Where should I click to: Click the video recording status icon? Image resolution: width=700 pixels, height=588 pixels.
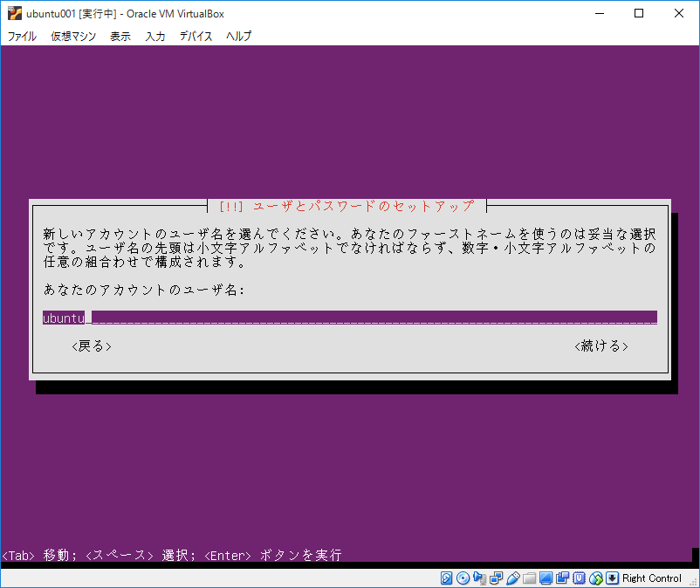click(563, 578)
